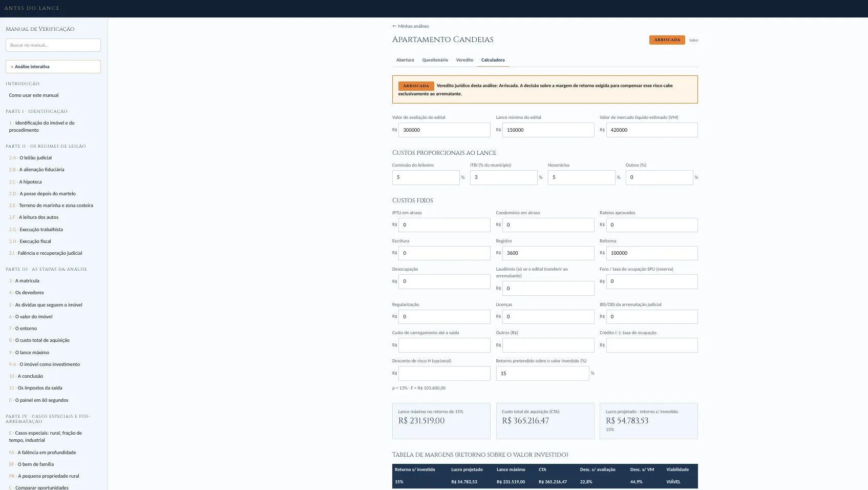Edit the Lance mínimo do edital field
The width and height of the screenshot is (868, 490).
coord(548,130)
